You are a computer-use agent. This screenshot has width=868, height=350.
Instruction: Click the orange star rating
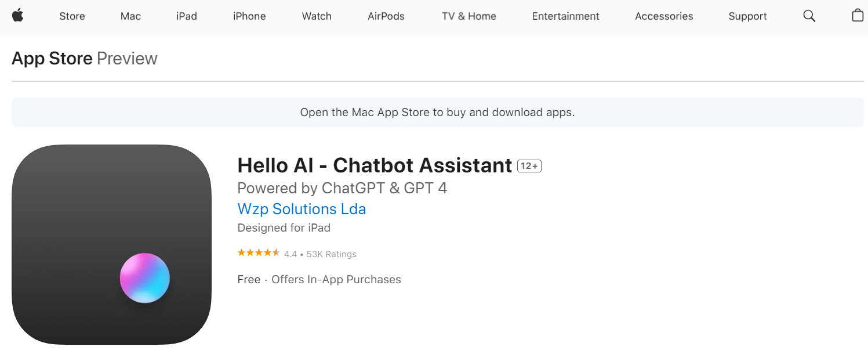[x=259, y=253]
